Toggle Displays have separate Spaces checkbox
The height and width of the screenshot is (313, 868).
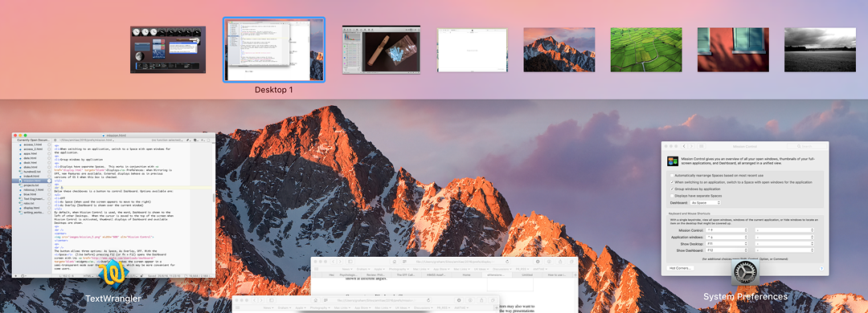pos(672,196)
